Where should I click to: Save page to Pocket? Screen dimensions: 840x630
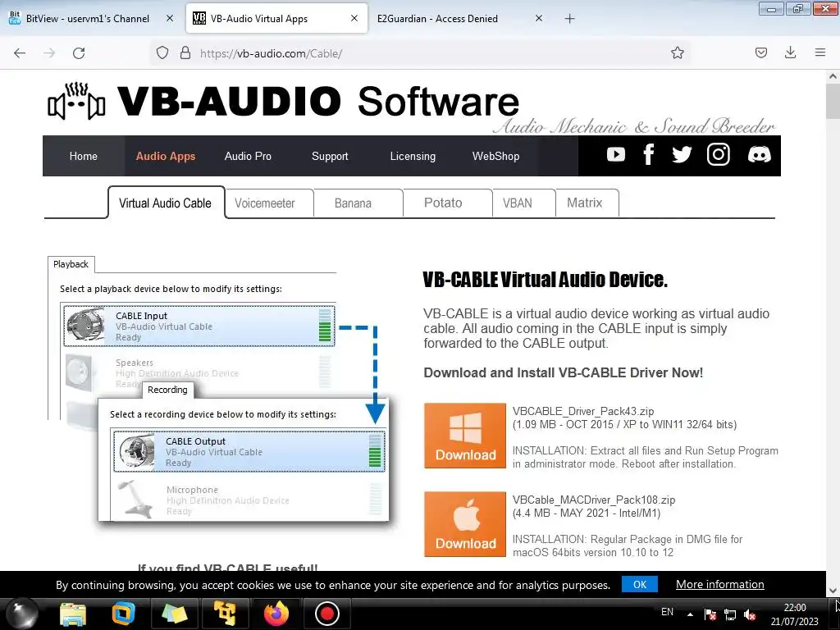pos(760,52)
